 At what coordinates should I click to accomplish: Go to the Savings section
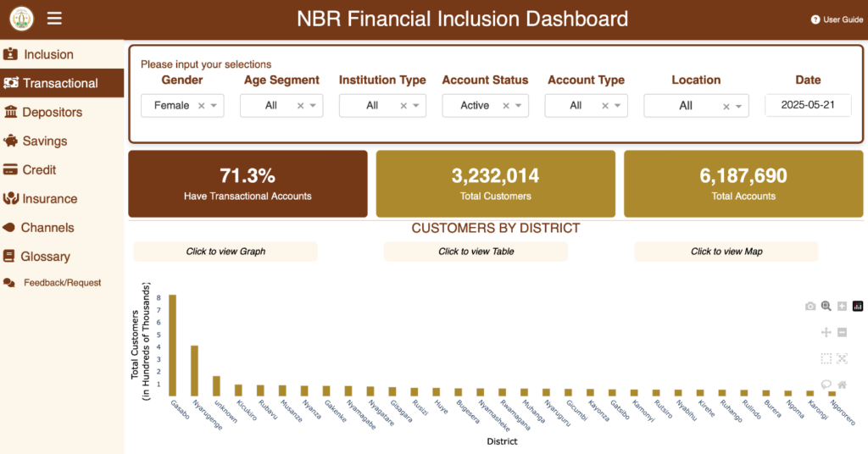pos(45,141)
